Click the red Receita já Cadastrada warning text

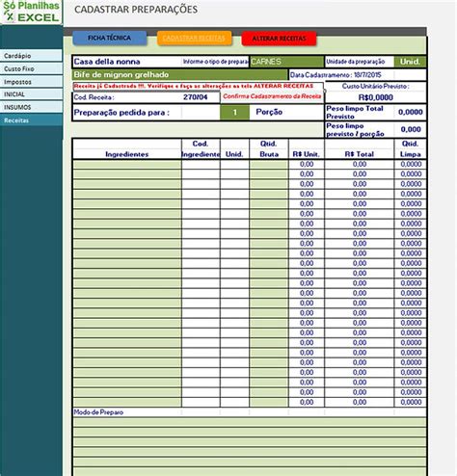tap(194, 86)
